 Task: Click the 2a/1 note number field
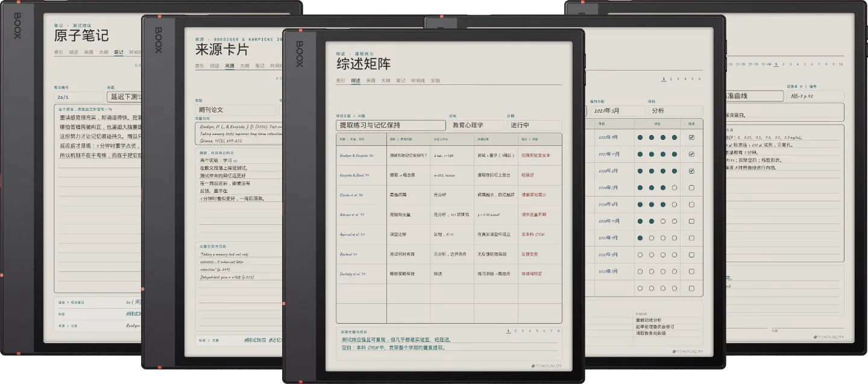coord(78,96)
